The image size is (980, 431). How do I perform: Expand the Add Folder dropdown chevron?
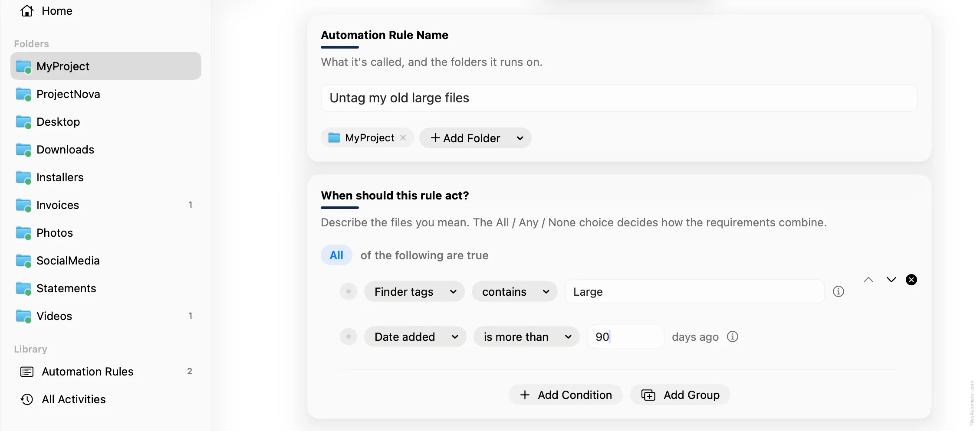point(520,138)
